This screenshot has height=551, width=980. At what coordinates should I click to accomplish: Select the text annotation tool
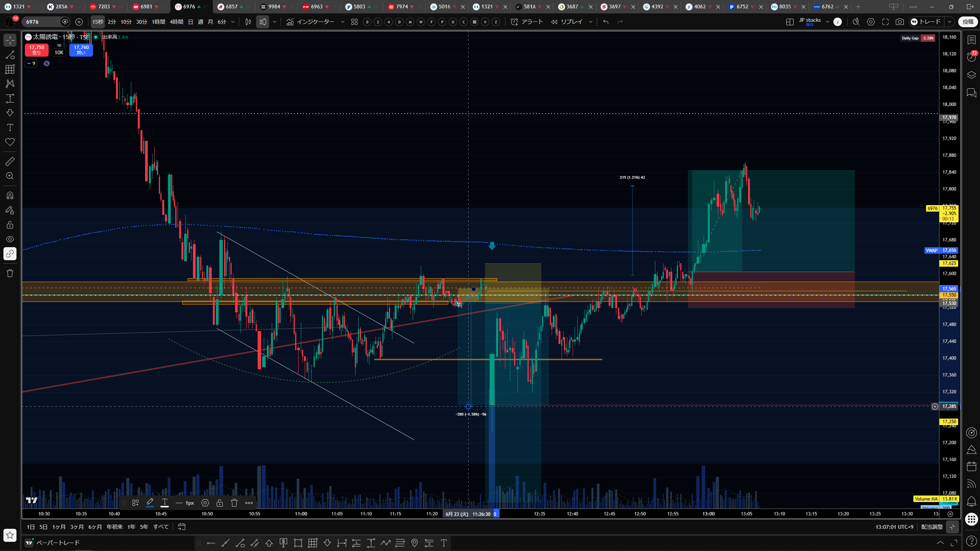click(10, 127)
